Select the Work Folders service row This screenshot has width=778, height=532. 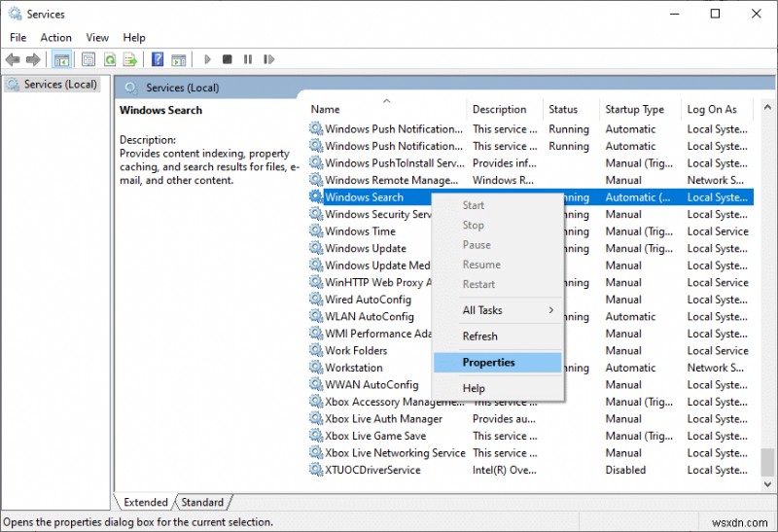[530, 350]
